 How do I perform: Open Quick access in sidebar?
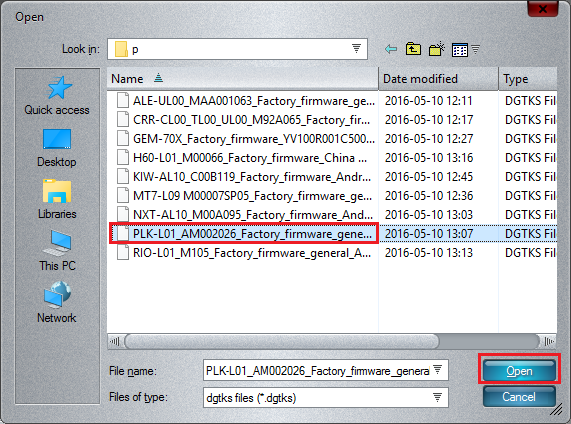point(57,96)
